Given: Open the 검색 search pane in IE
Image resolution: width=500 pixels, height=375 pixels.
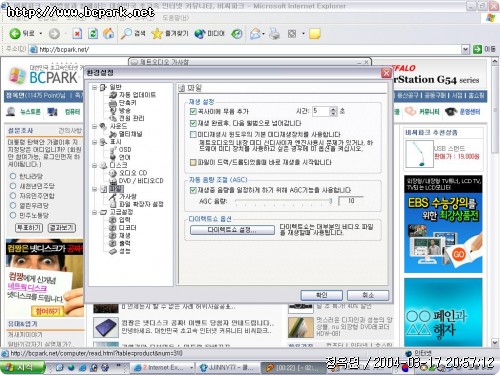Looking at the screenshot, I should click(133, 33).
